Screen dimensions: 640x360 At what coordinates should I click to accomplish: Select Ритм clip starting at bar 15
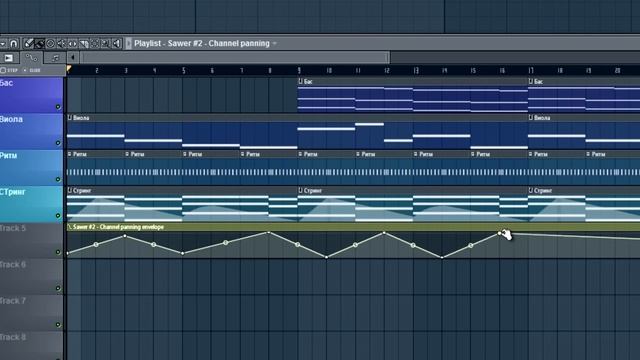(x=499, y=168)
